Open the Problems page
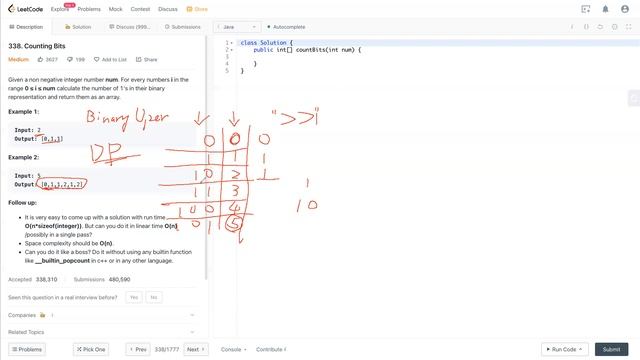640x360 pixels. [89, 9]
